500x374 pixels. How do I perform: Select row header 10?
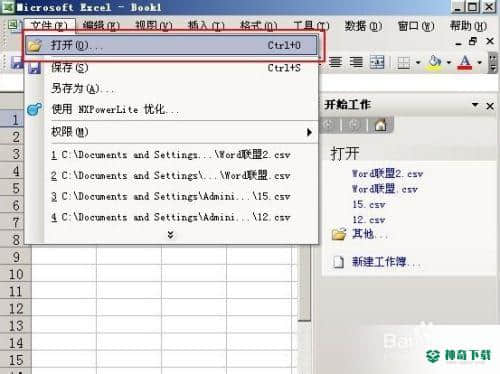point(16,274)
